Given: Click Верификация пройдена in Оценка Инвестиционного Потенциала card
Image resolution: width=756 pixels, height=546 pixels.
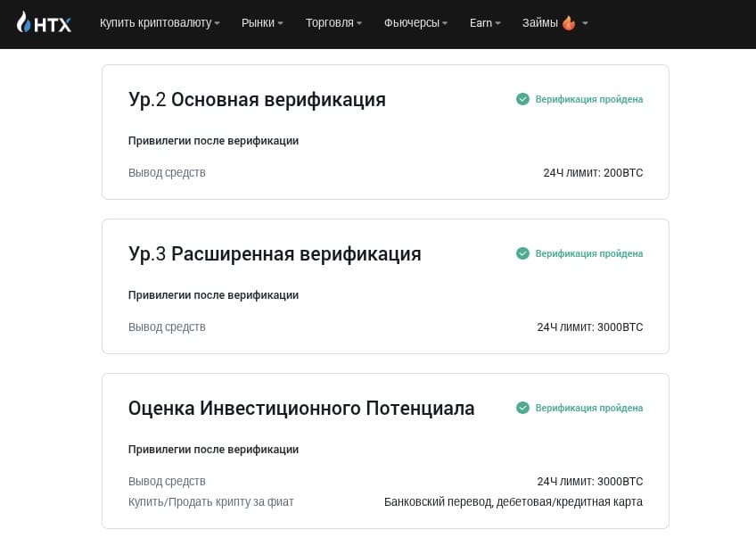Looking at the screenshot, I should coord(588,408).
